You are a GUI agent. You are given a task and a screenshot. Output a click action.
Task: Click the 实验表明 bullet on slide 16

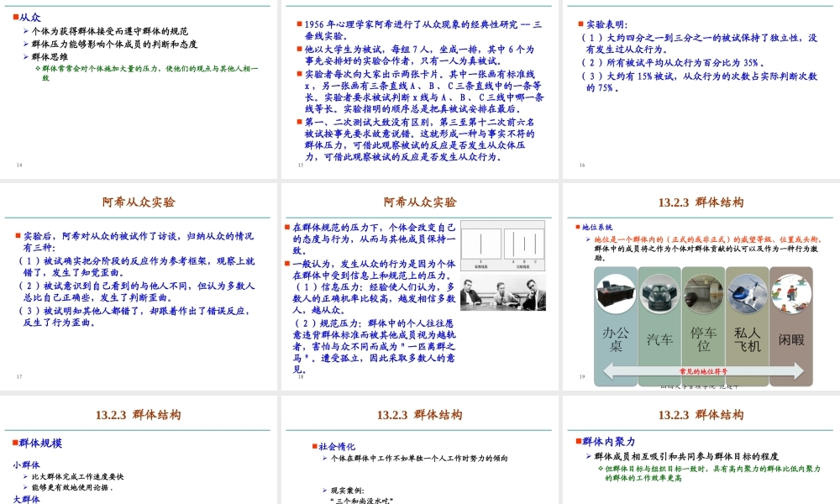point(606,24)
